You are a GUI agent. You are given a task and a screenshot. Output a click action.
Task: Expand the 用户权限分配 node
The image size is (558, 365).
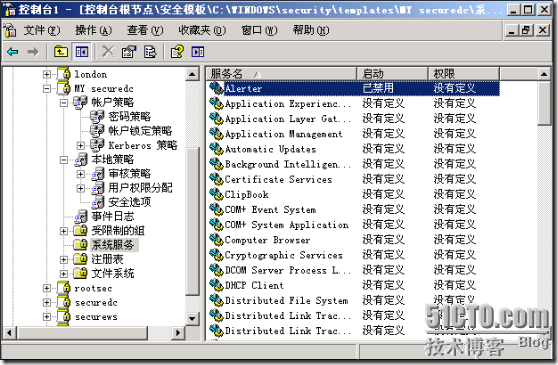tap(81, 188)
